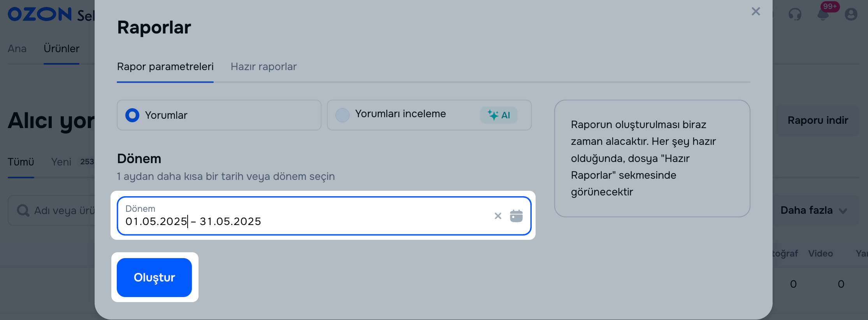Open support via the headset icon

[x=795, y=15]
